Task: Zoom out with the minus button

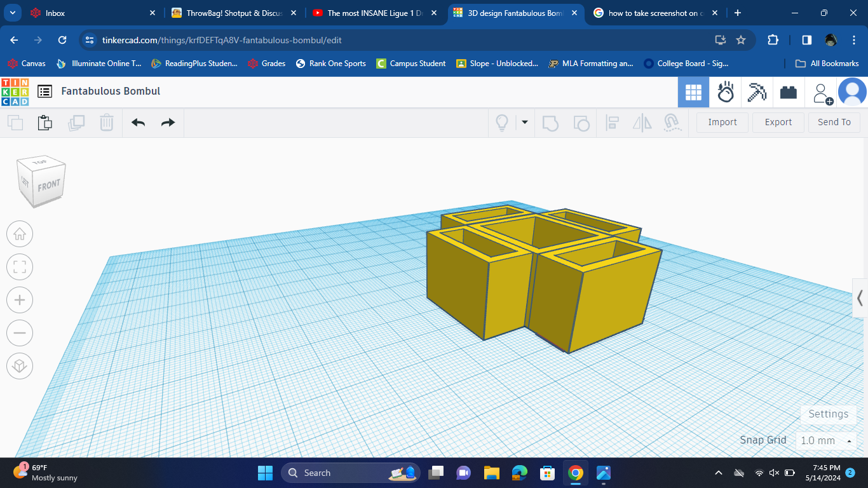Action: (x=20, y=333)
